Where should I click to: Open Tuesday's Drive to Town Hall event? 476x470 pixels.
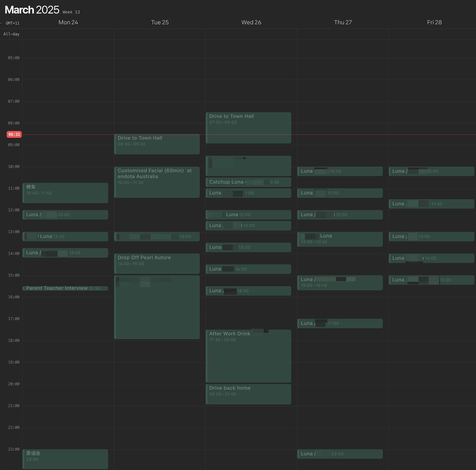[157, 144]
